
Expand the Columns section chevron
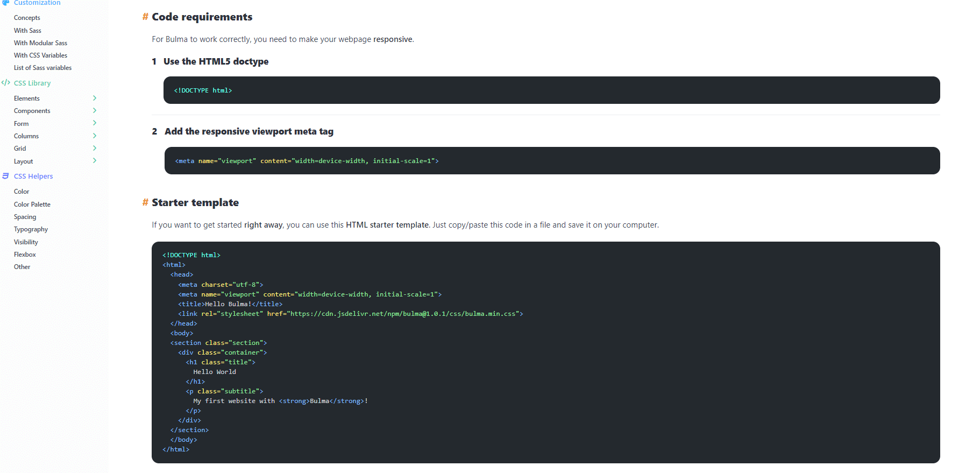pos(95,136)
